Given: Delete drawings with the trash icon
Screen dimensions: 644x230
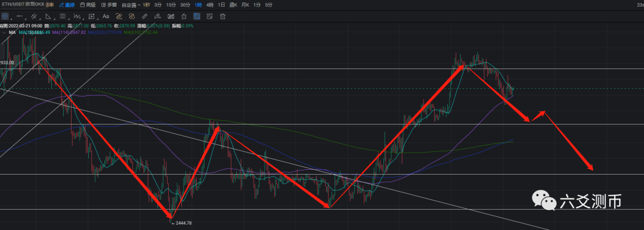Looking at the screenshot, I should (x=222, y=17).
